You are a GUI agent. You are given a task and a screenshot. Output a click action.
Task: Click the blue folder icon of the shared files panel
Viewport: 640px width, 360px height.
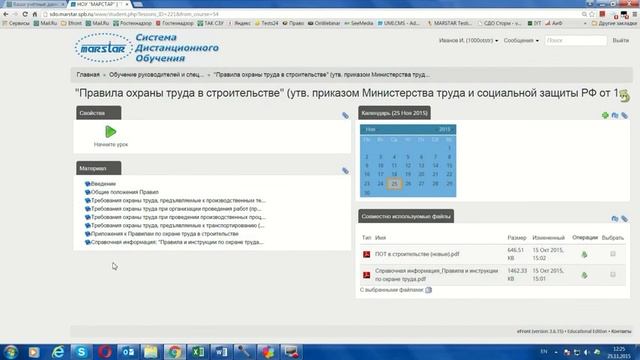point(615,219)
